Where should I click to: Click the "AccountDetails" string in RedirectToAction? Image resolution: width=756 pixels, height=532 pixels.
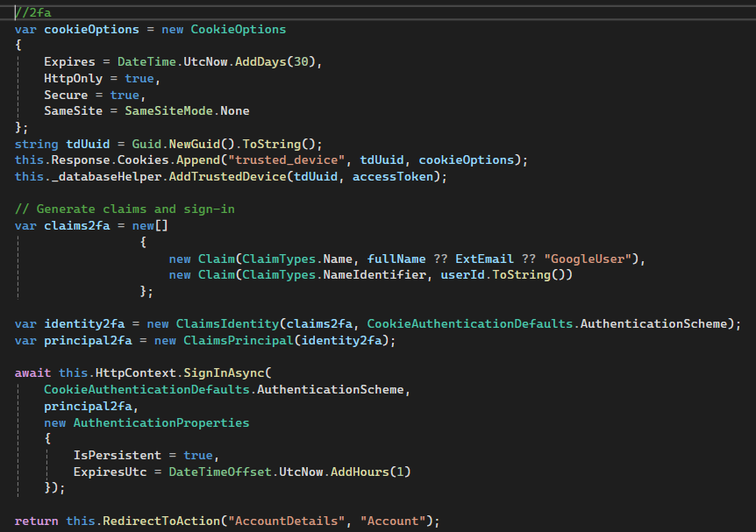click(285, 521)
